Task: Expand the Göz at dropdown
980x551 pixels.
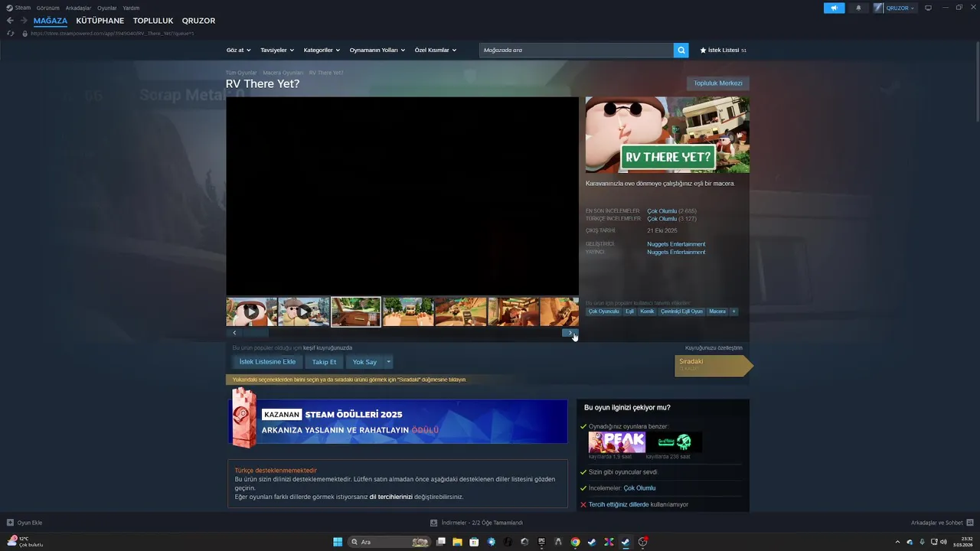Action: pyautogui.click(x=237, y=50)
